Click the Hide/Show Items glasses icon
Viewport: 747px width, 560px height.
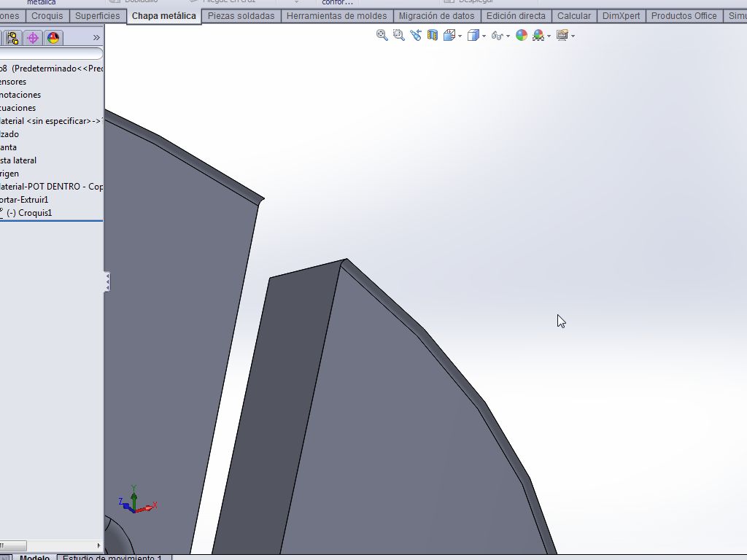pyautogui.click(x=498, y=36)
